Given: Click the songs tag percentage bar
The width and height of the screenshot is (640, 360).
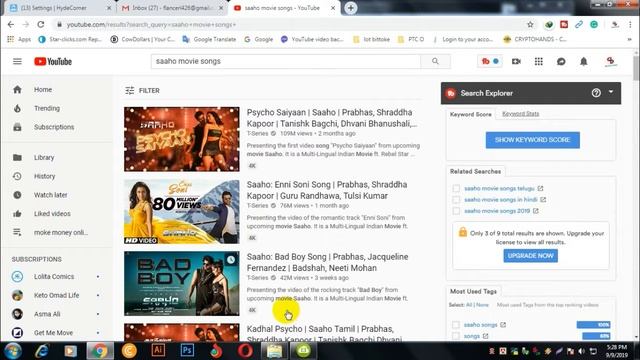Looking at the screenshot, I should (596, 336).
